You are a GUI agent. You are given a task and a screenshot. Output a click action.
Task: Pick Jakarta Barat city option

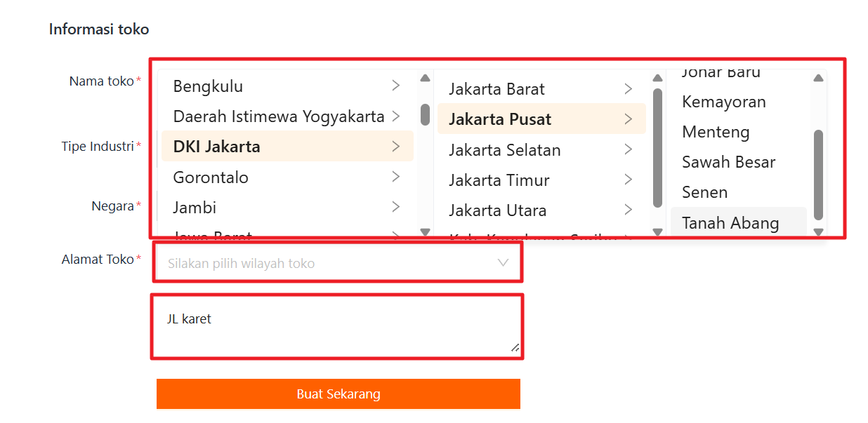click(497, 89)
